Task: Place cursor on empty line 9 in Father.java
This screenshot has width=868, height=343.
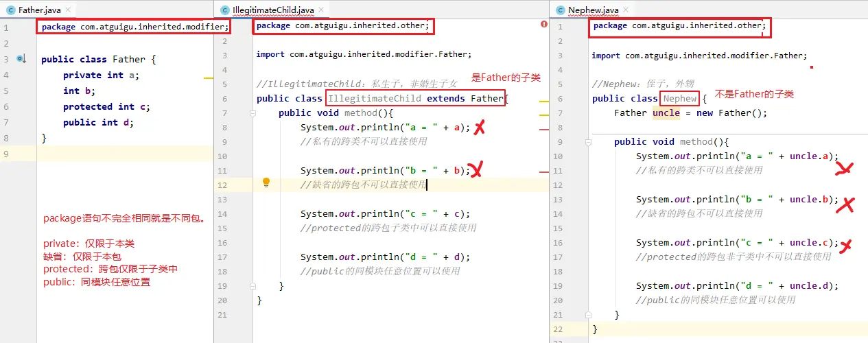Action: 124,154
